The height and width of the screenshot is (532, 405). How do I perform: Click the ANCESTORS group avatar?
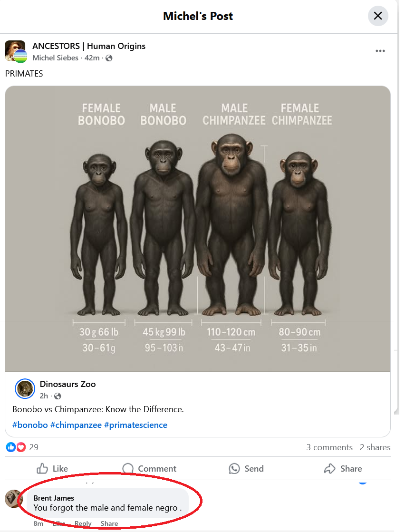tap(15, 51)
